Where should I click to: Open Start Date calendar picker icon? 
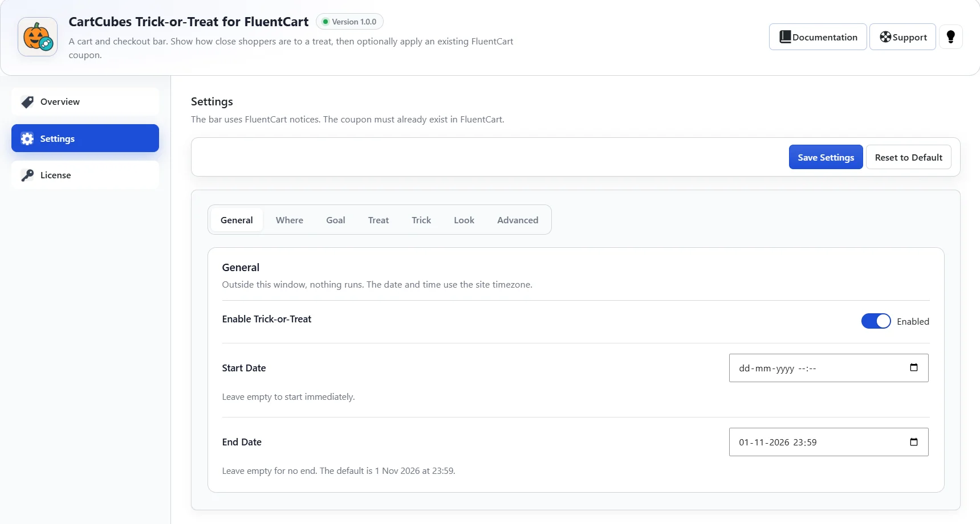click(x=914, y=367)
